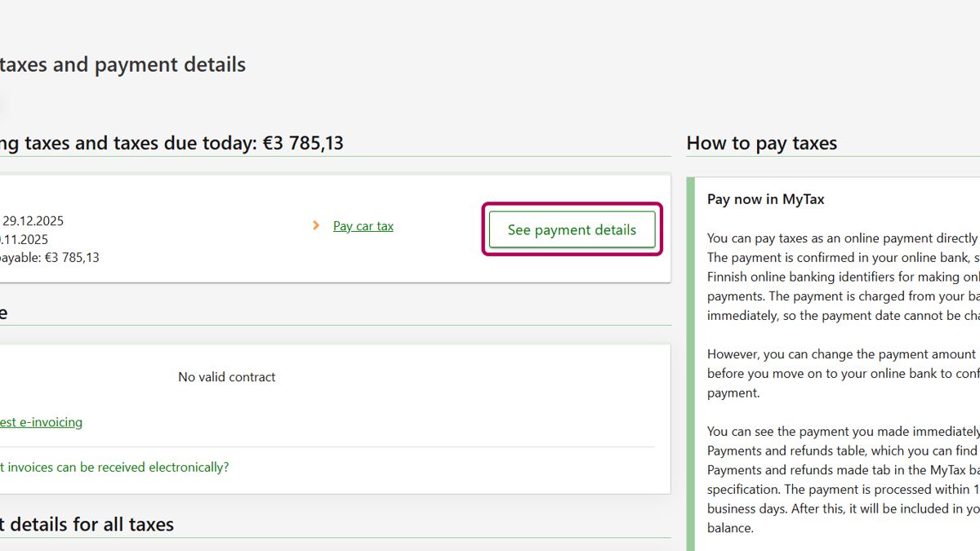The width and height of the screenshot is (980, 551).
Task: Click the See payment details button
Action: 572,229
